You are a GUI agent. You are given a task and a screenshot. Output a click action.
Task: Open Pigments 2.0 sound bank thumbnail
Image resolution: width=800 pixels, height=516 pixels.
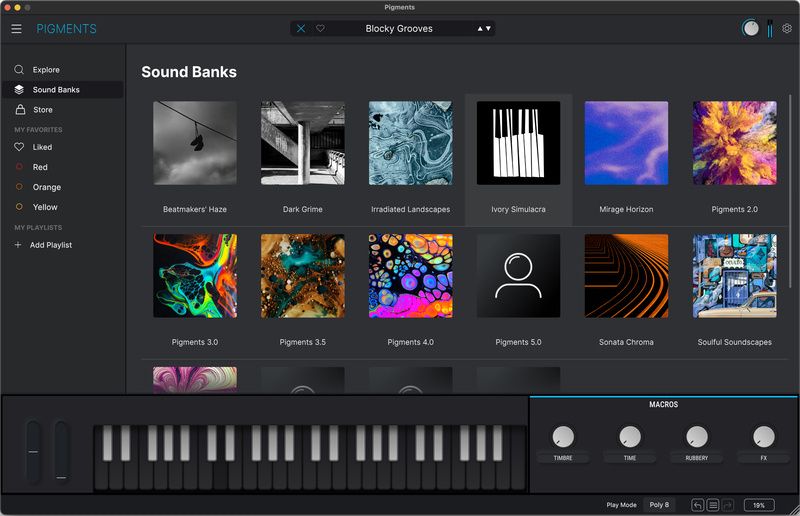click(735, 143)
